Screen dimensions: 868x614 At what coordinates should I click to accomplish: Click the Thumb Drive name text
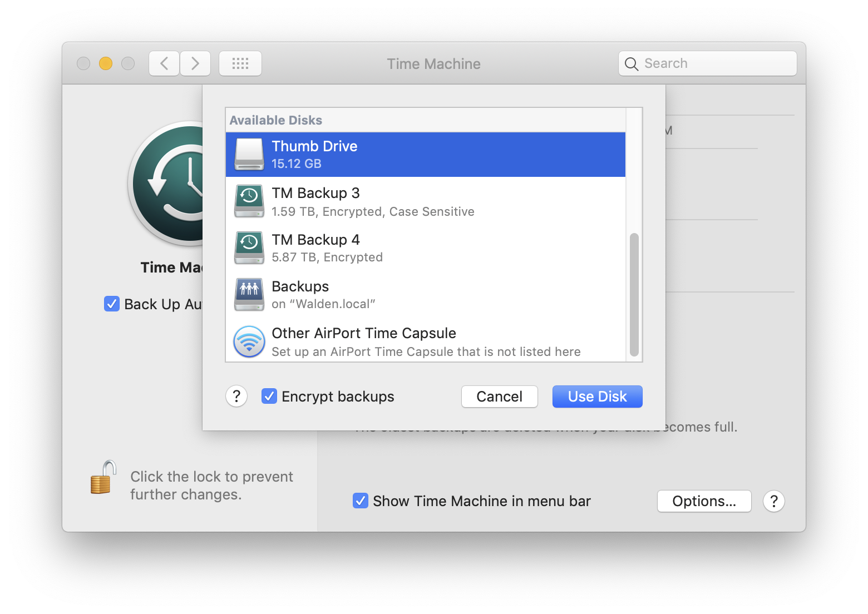pyautogui.click(x=314, y=146)
